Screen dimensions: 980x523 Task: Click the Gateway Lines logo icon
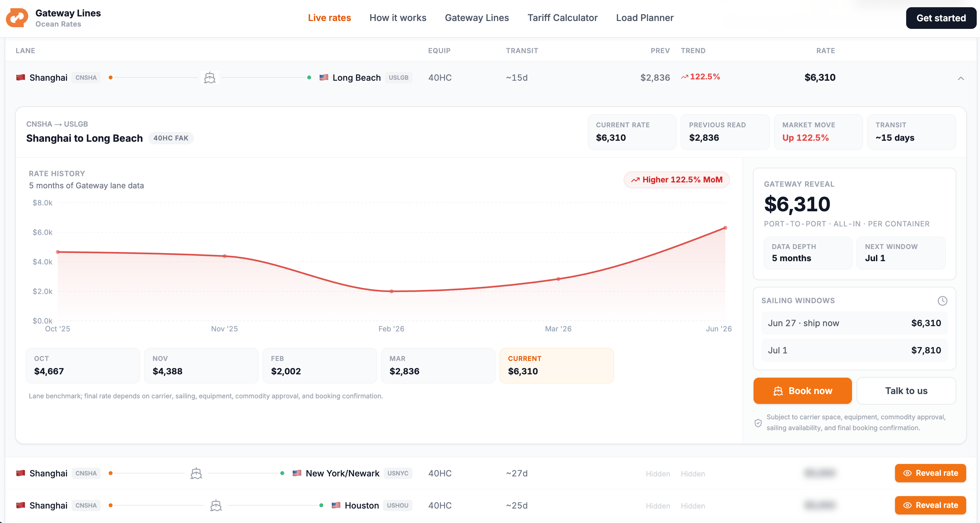pos(17,18)
